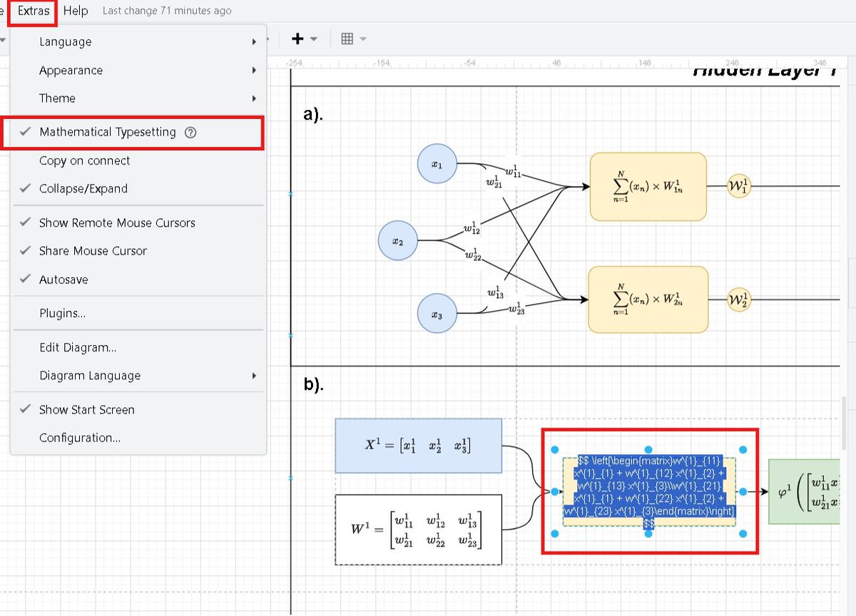Open help icon beside Mathematical Typesetting

190,133
